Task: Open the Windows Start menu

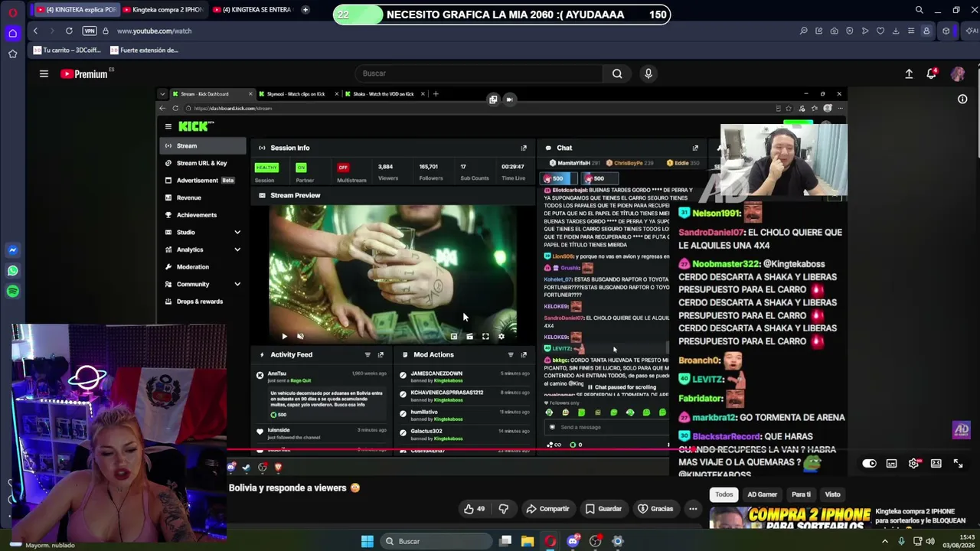Action: [x=367, y=541]
